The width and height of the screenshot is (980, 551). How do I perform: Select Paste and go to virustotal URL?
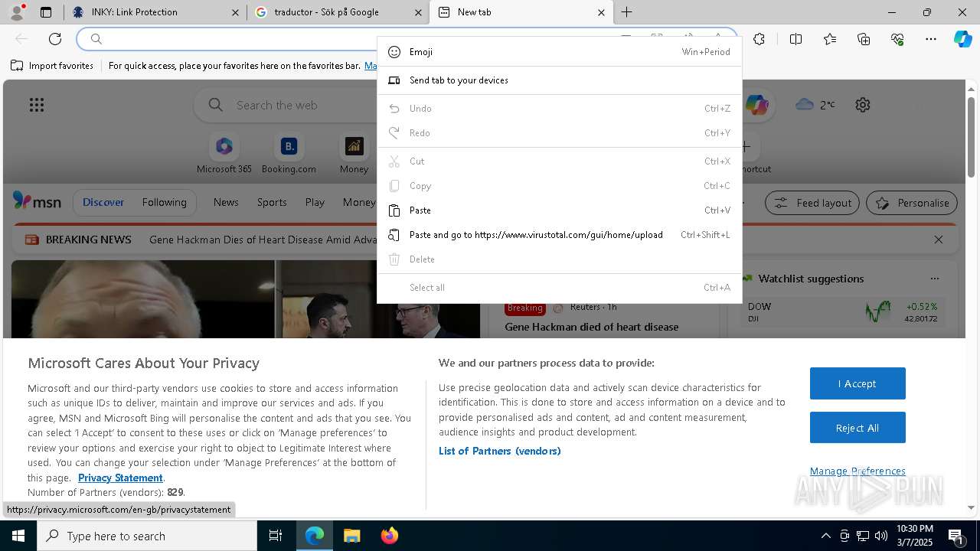(559, 235)
